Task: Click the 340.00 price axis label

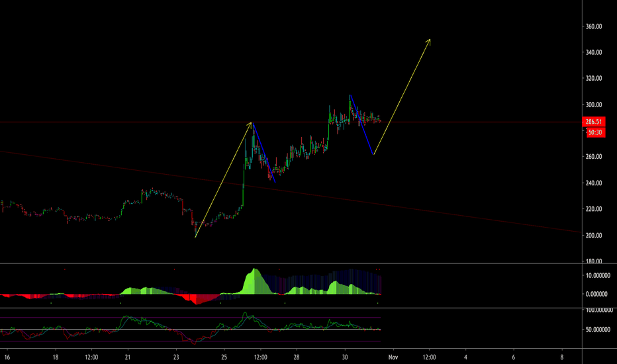Action: click(x=593, y=52)
